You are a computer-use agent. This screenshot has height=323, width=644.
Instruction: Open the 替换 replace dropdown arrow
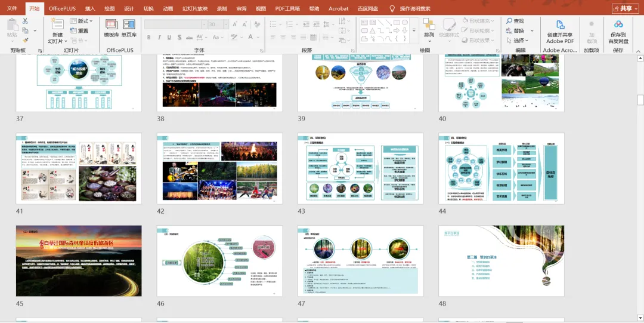coord(532,31)
